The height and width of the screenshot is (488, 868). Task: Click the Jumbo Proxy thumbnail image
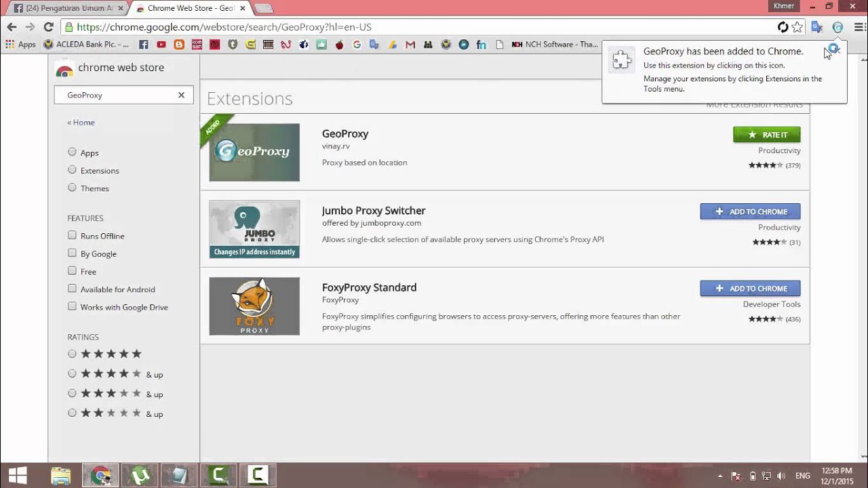[254, 229]
